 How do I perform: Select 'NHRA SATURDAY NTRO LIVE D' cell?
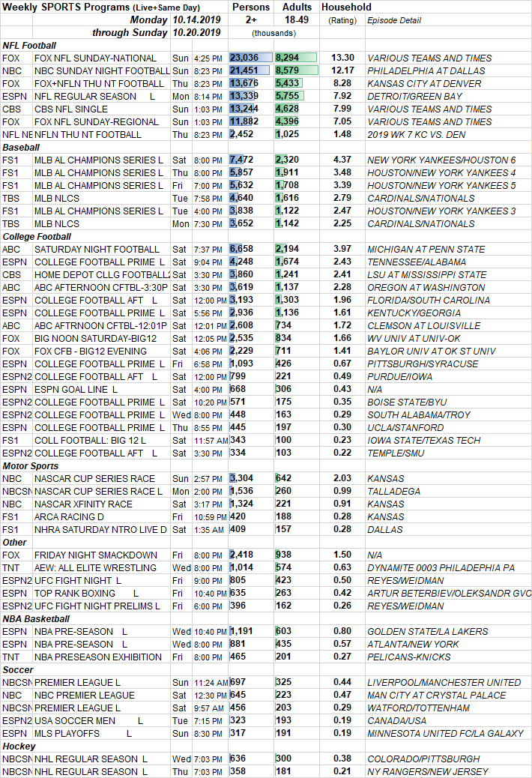(x=100, y=529)
